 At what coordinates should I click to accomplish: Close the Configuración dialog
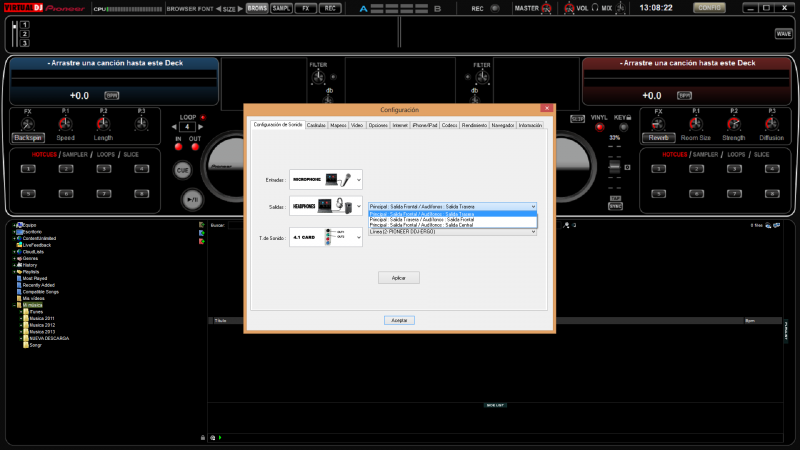pyautogui.click(x=547, y=108)
